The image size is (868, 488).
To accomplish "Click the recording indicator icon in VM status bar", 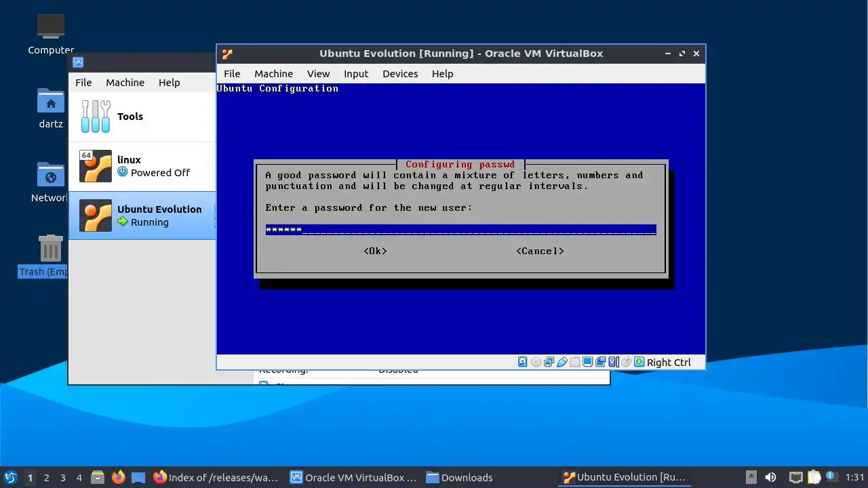I will click(600, 362).
